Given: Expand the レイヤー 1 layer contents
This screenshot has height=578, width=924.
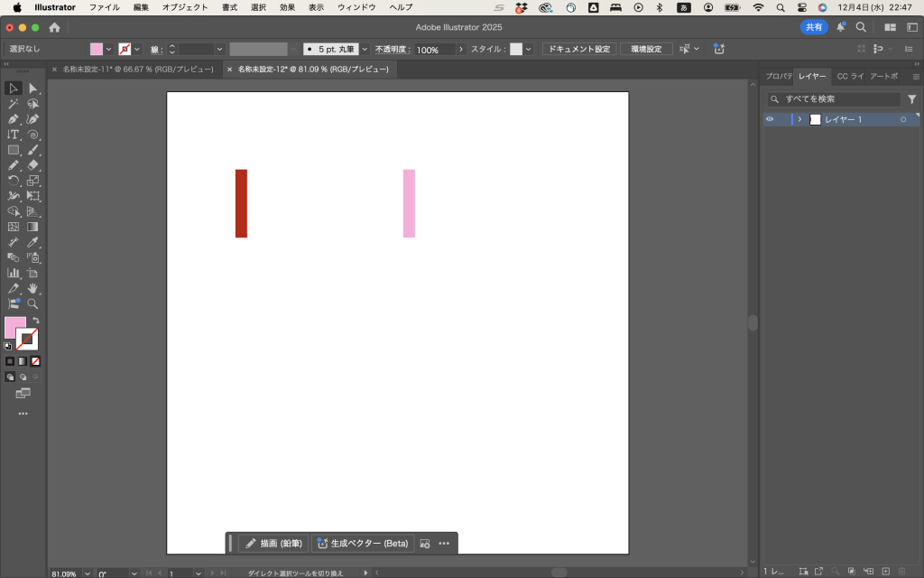Looking at the screenshot, I should point(799,119).
